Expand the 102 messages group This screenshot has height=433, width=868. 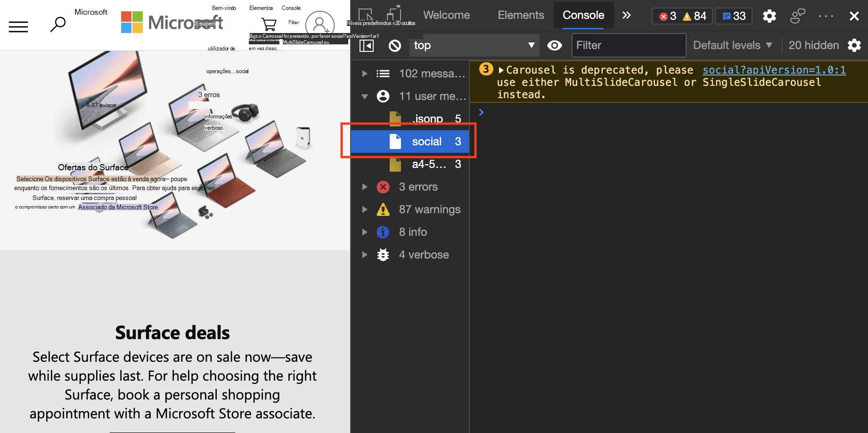[364, 74]
